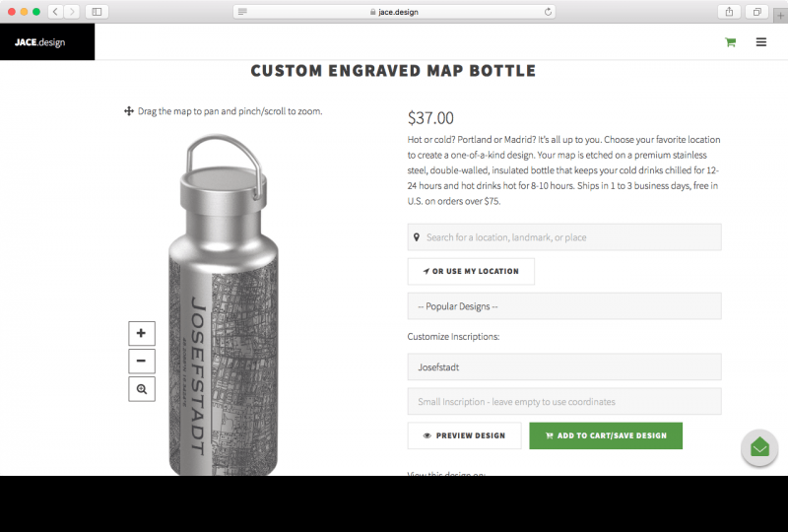
Task: Zoom in the map with plus button
Action: [x=141, y=333]
